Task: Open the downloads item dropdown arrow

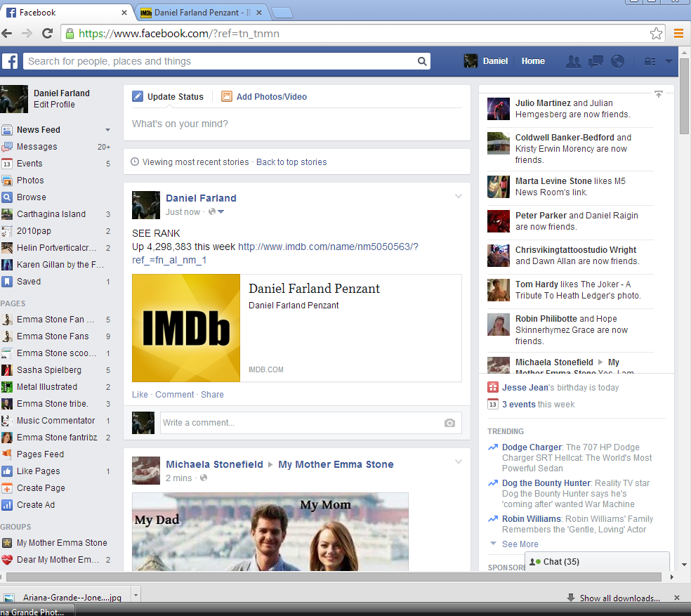Action: point(136,595)
